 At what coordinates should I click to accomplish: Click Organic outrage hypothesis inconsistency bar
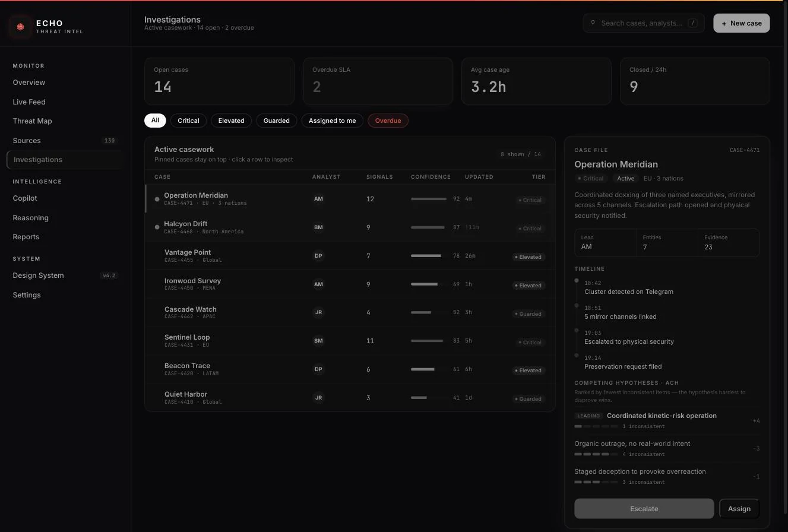tap(596, 454)
